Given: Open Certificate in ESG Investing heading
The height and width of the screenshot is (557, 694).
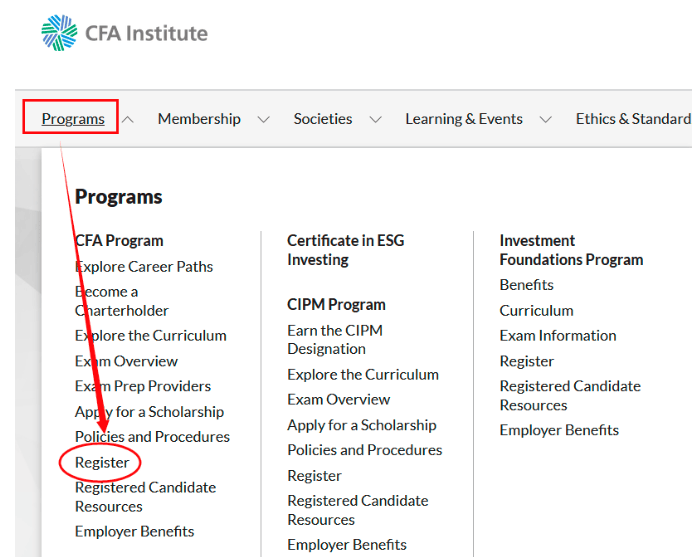Looking at the screenshot, I should [346, 250].
